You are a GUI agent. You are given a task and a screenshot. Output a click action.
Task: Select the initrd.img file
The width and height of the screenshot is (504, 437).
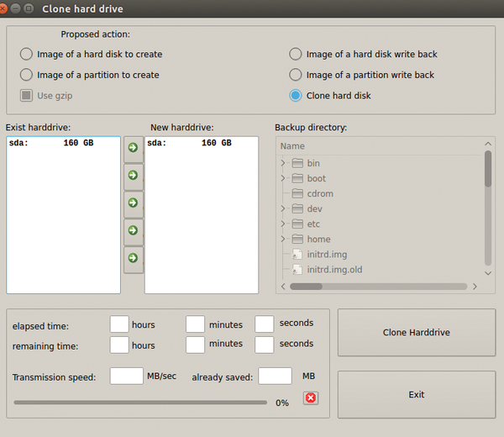[x=326, y=255]
